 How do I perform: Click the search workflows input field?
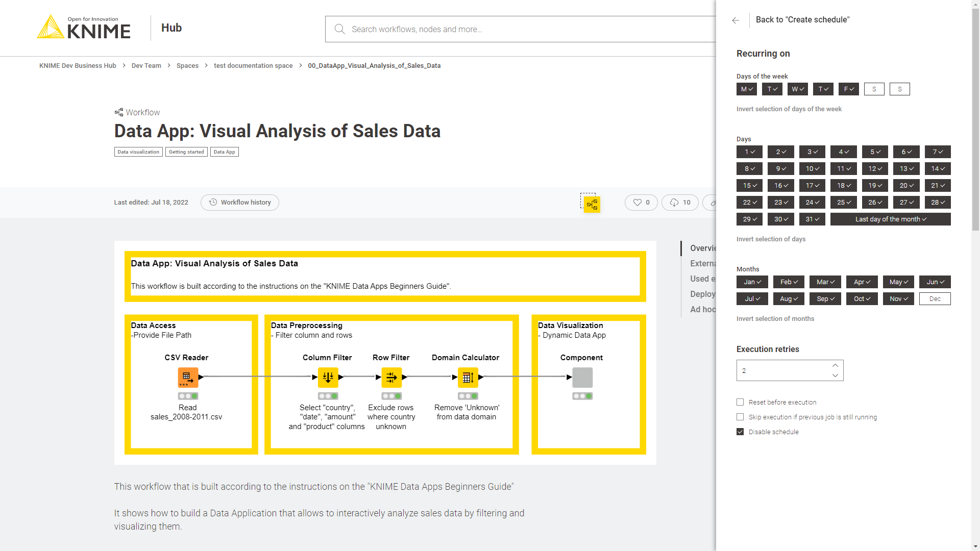coord(521,29)
